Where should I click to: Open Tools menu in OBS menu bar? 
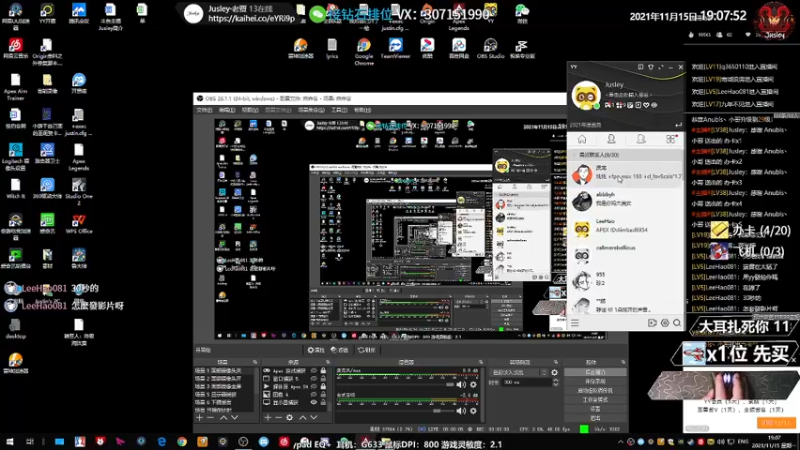339,110
